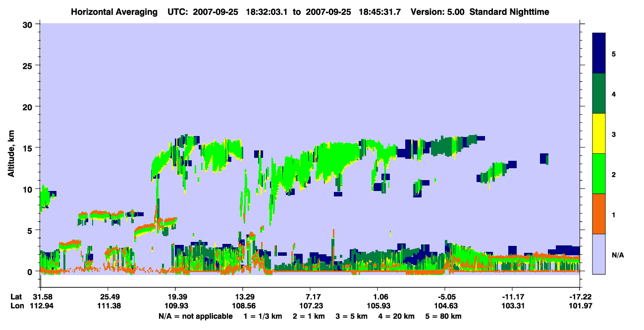Click the '2 = 1 km' legend entry
644x330 pixels.
tap(309, 316)
